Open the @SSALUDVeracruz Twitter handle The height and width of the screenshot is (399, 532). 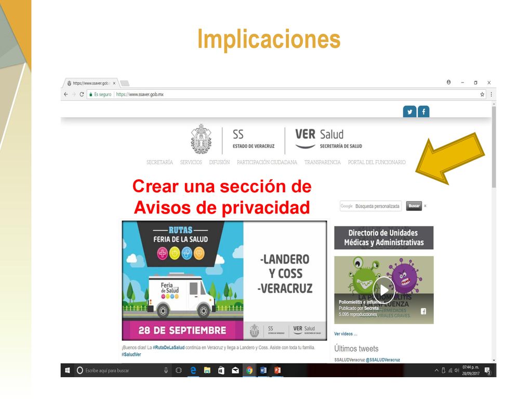click(x=383, y=360)
